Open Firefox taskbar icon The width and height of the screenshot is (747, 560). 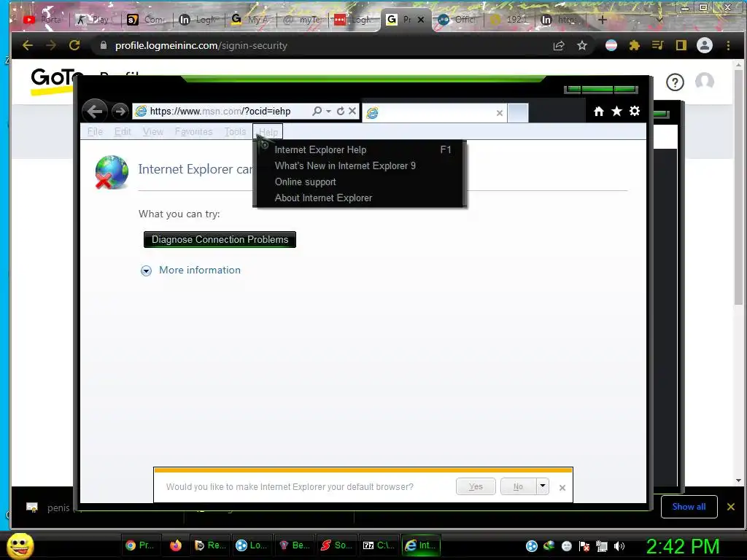click(x=176, y=545)
